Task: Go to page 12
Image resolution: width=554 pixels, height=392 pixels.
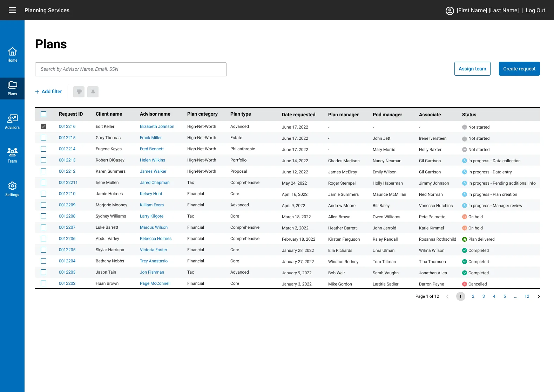Action: pyautogui.click(x=527, y=296)
